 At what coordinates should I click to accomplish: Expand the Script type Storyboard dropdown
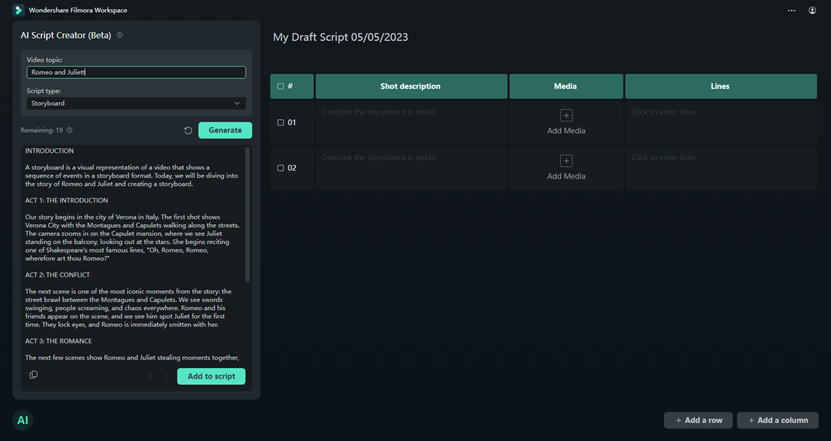pyautogui.click(x=236, y=103)
